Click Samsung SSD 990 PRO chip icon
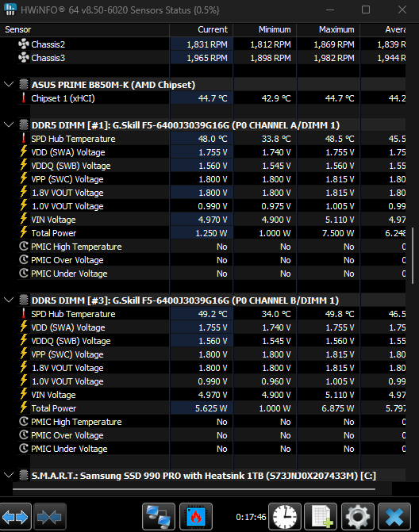419x532 pixels. tap(24, 475)
